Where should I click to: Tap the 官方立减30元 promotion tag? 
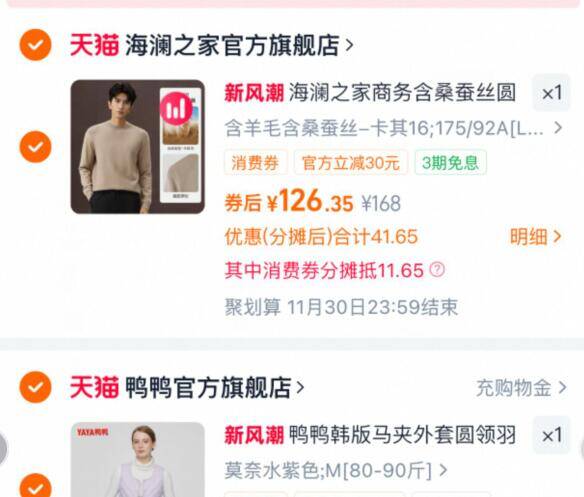pyautogui.click(x=350, y=162)
